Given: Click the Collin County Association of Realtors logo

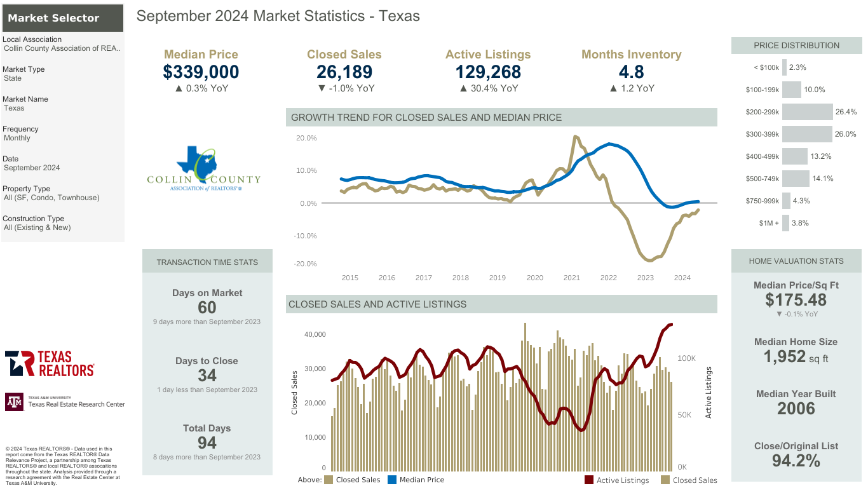Looking at the screenshot, I should pos(203,169).
